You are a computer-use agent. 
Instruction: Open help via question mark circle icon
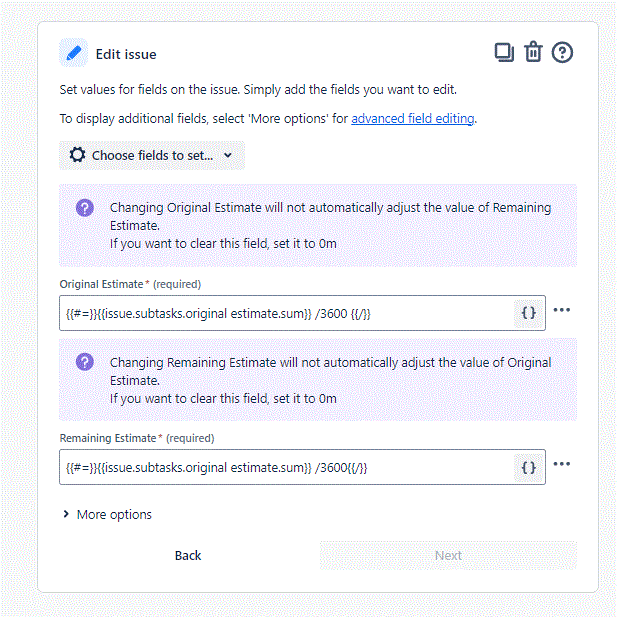[562, 52]
